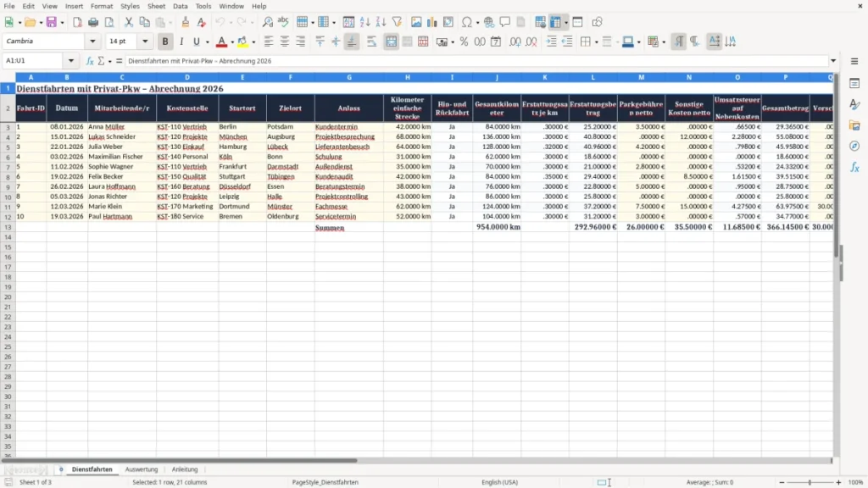Copy the selected cells icon
868x488 pixels.
[144, 22]
